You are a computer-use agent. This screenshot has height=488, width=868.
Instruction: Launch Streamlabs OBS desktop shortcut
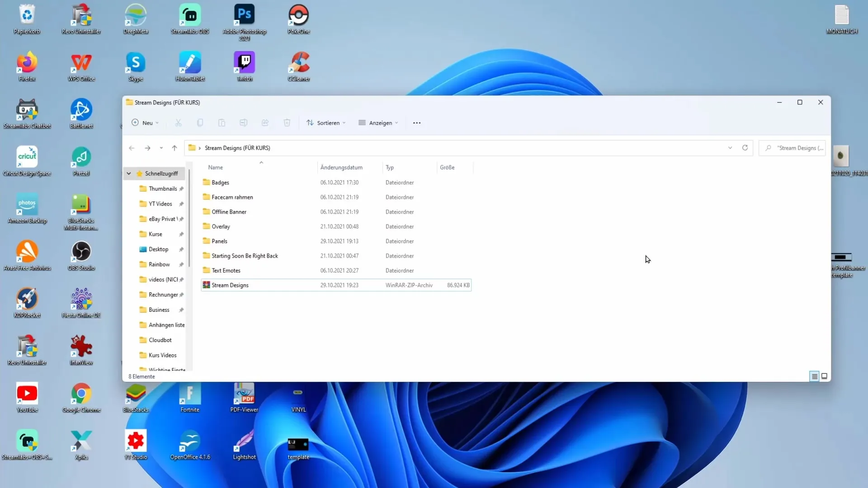coord(190,19)
